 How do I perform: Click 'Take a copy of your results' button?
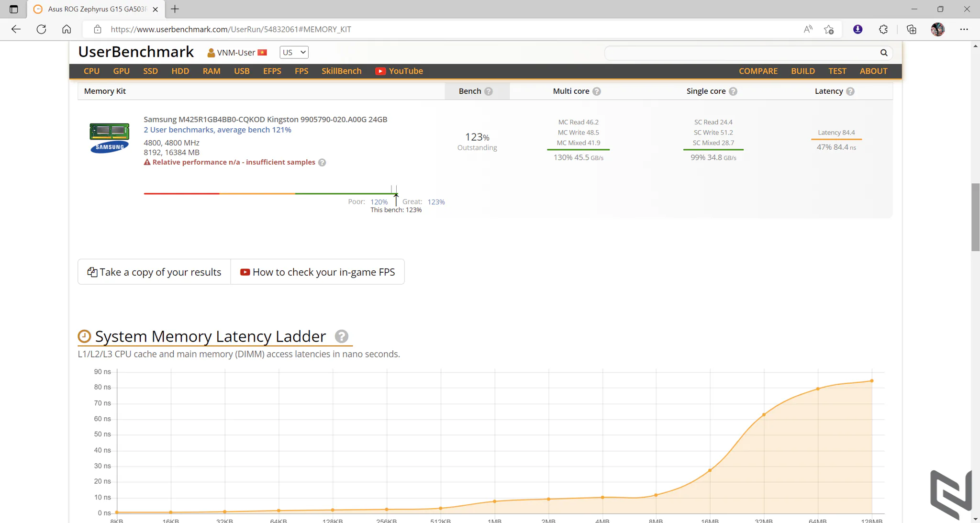pos(154,272)
